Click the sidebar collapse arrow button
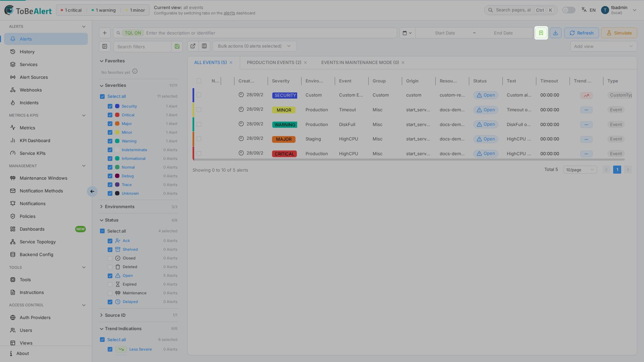This screenshot has height=362, width=644. (92, 191)
